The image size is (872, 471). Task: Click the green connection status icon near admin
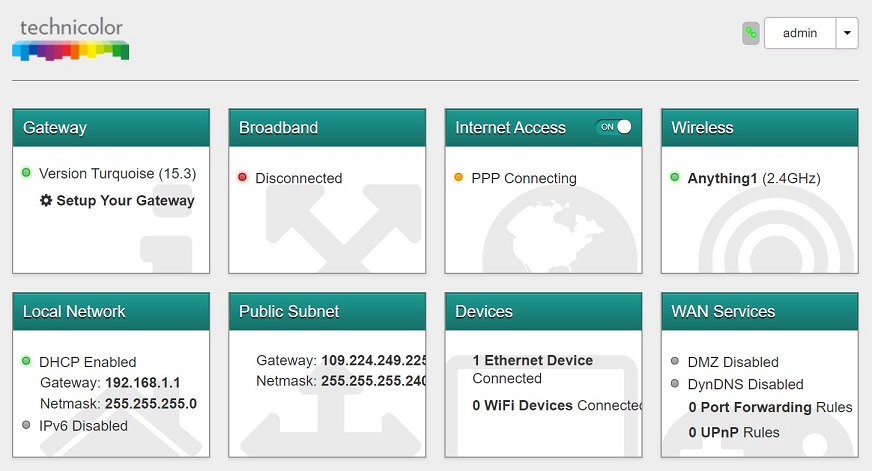pyautogui.click(x=750, y=33)
